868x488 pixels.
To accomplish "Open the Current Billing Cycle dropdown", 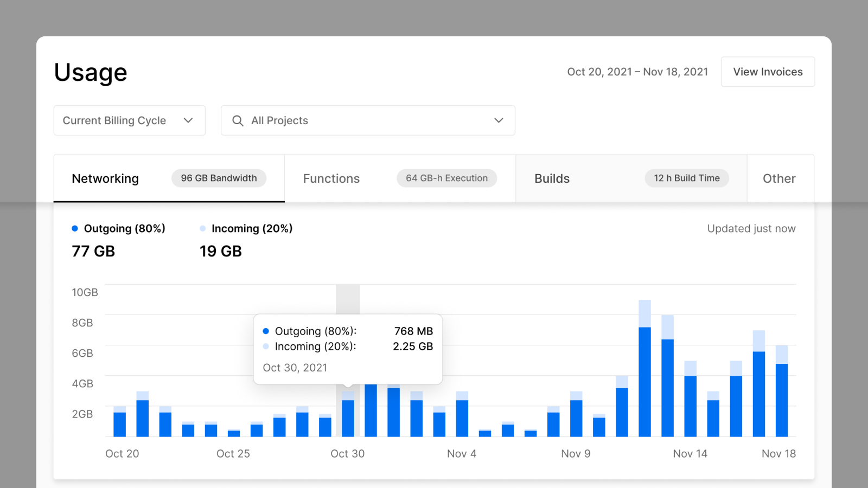I will tap(129, 120).
